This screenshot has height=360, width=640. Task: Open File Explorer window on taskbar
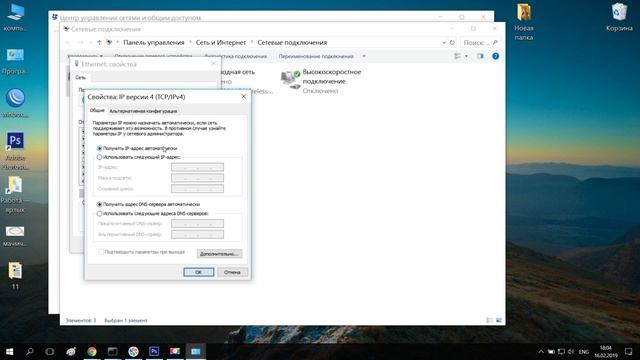click(x=113, y=351)
